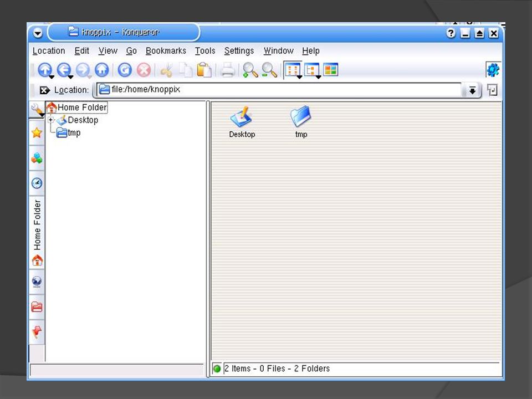
Task: Click the 'Location:' label
Action: tap(71, 90)
